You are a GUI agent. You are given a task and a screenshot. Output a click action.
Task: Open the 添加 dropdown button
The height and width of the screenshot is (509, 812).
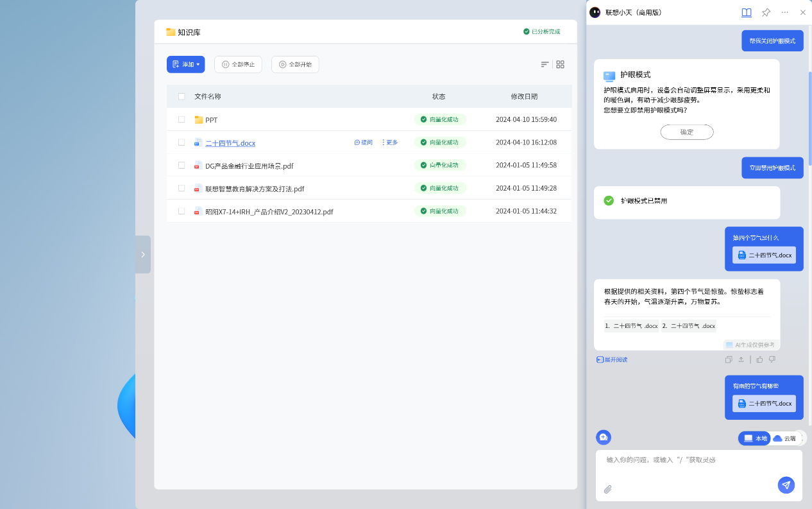coord(185,64)
